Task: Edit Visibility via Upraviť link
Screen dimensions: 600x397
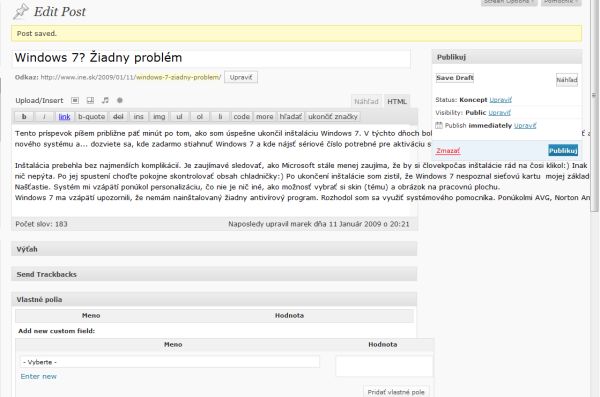Action: (x=499, y=113)
